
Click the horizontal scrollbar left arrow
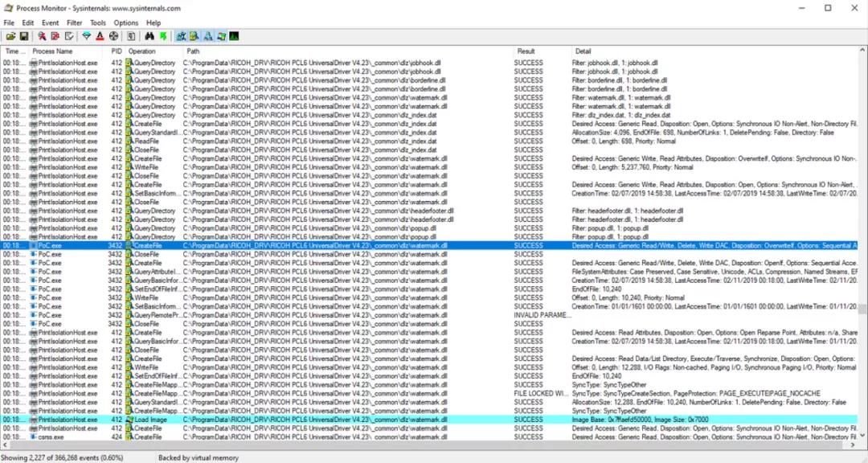click(x=5, y=445)
